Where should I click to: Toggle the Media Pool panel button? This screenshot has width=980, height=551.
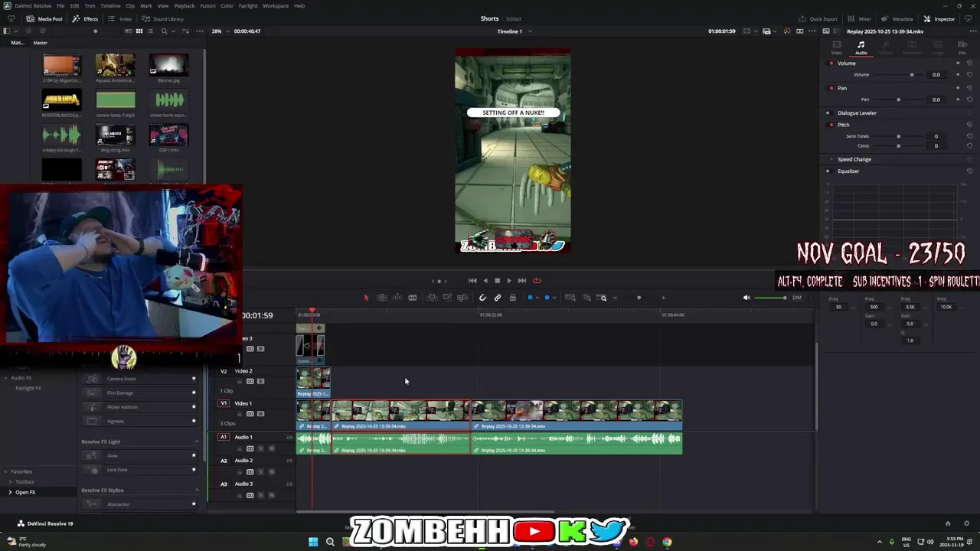pyautogui.click(x=44, y=19)
